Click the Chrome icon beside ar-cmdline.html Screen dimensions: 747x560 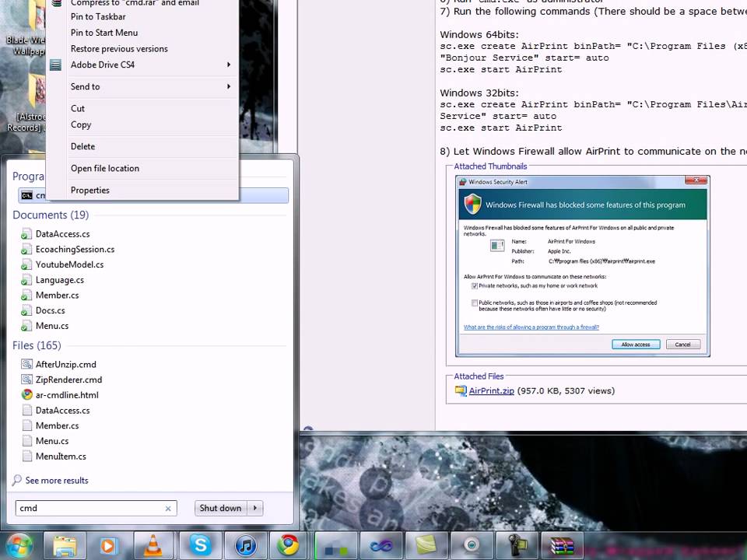coord(27,395)
